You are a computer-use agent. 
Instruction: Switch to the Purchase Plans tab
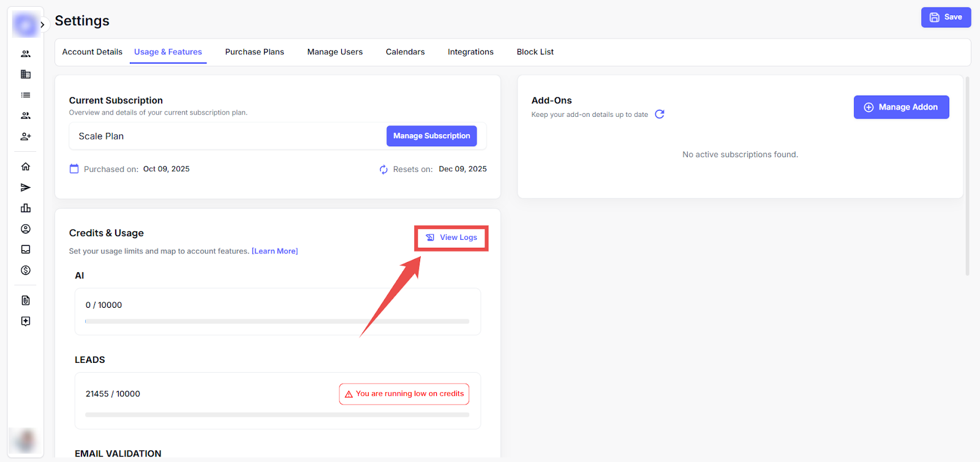(254, 52)
